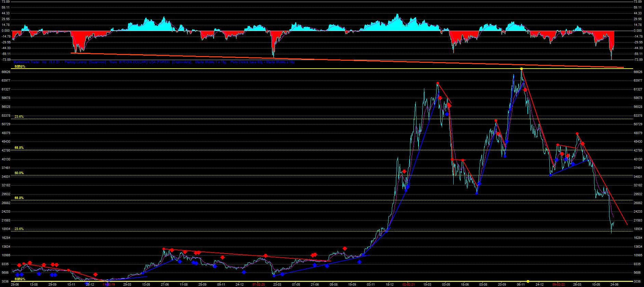Image resolution: width=644 pixels, height=287 pixels.
Task: Select the 0.000 oscillator zero-line label on the right
Action: click(x=637, y=31)
